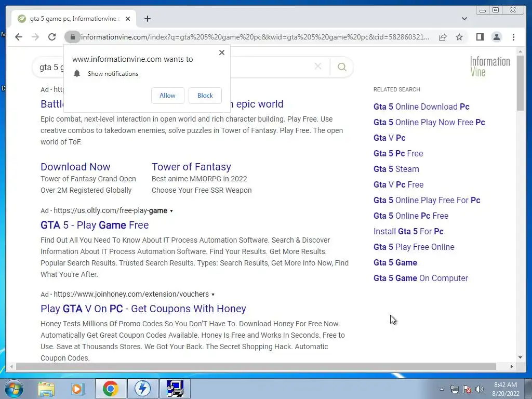The width and height of the screenshot is (532, 399).
Task: Open site info lock icon
Action: (x=72, y=37)
